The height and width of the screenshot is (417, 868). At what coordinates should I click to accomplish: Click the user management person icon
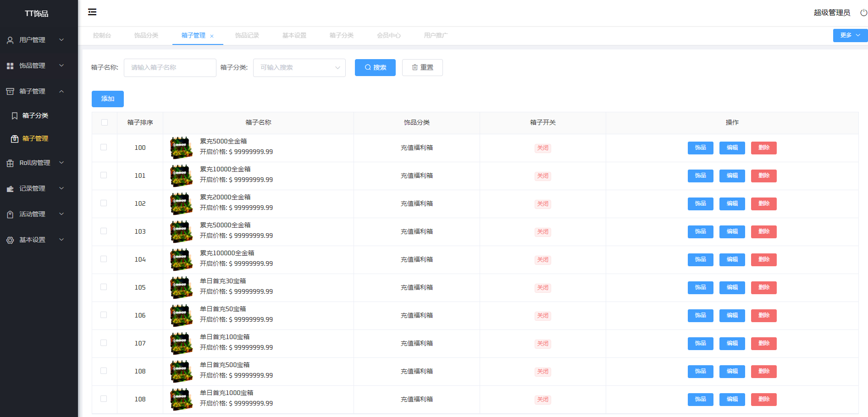10,40
